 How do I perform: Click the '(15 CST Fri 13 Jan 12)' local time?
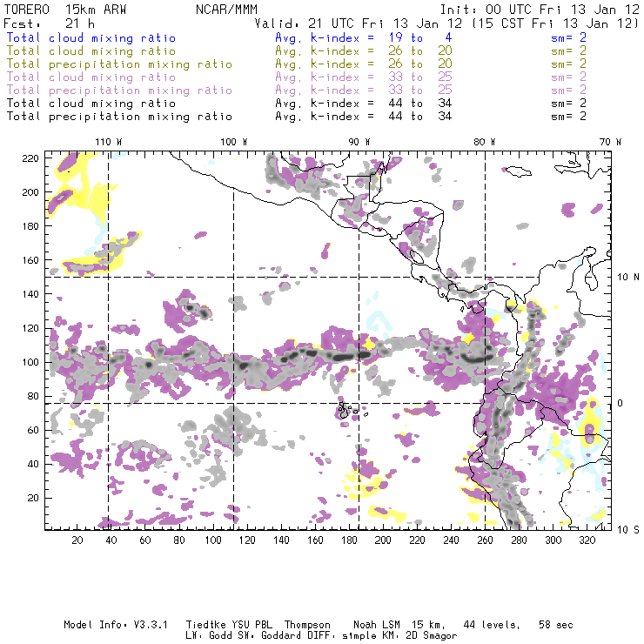point(555,23)
